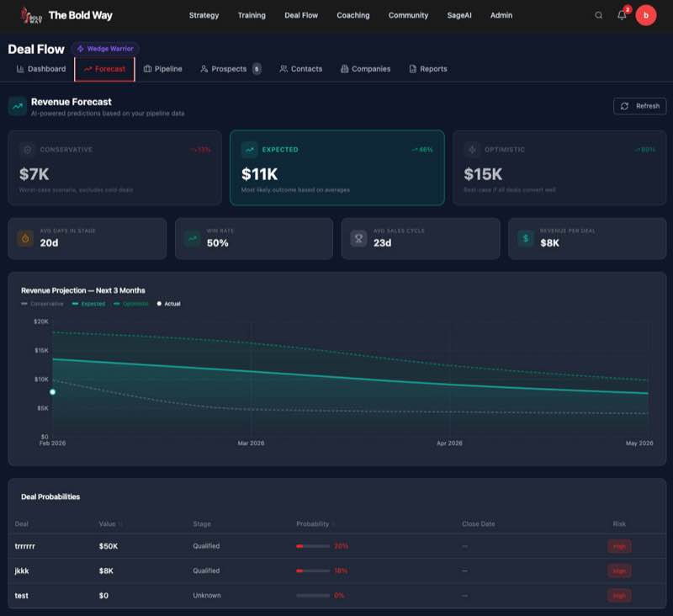
Task: Open Coaching in top navigation
Action: point(352,15)
